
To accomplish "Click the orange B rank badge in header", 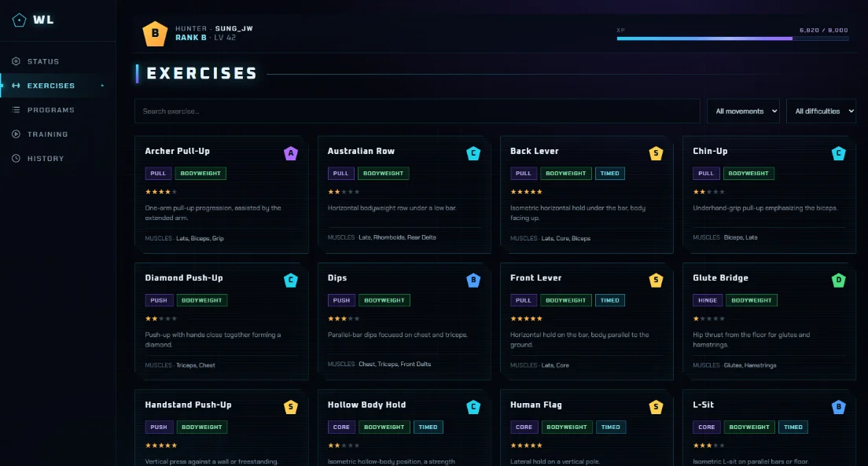I will [155, 33].
